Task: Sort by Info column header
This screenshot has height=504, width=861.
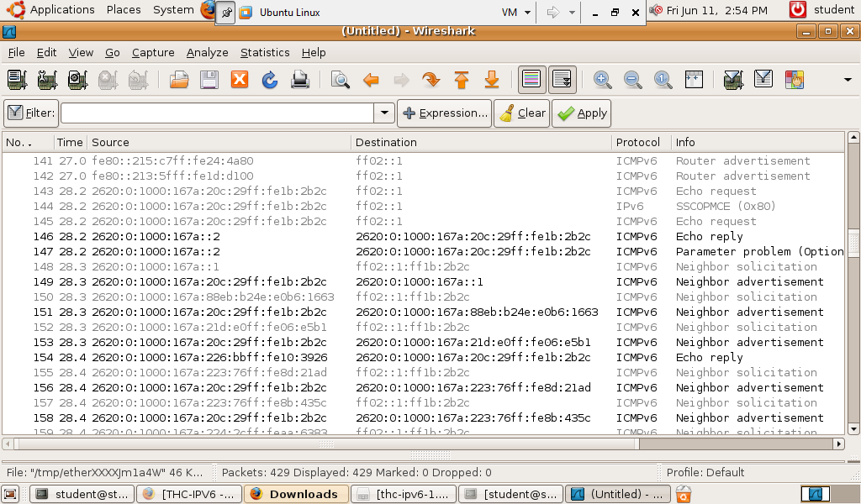Action: tap(758, 143)
